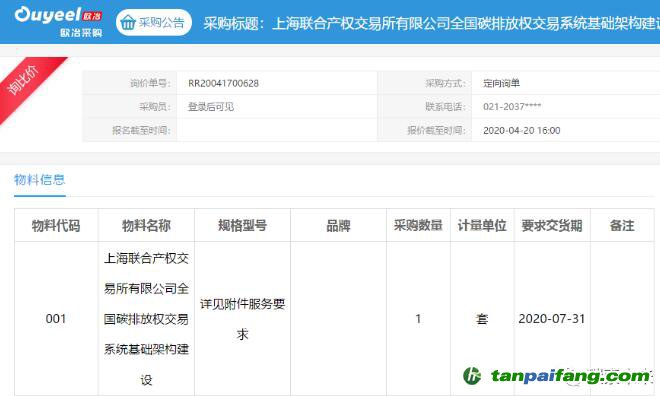660x396 pixels.
Task: Click the 定向询单 value
Action: [501, 83]
